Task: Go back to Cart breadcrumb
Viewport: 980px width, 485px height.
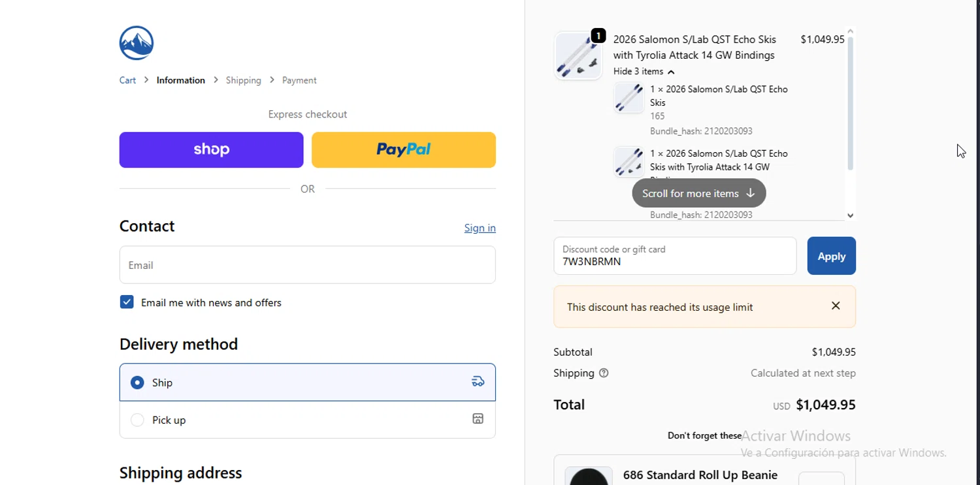Action: pos(127,80)
